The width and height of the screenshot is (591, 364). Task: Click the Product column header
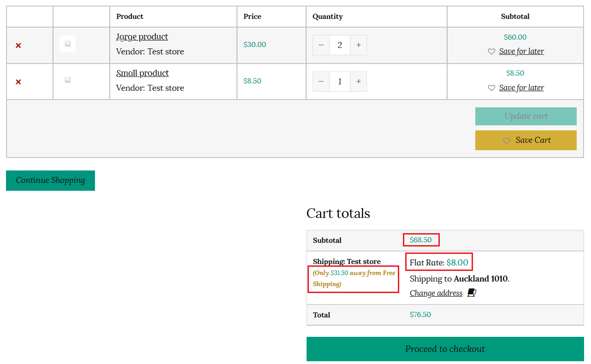[x=130, y=17]
